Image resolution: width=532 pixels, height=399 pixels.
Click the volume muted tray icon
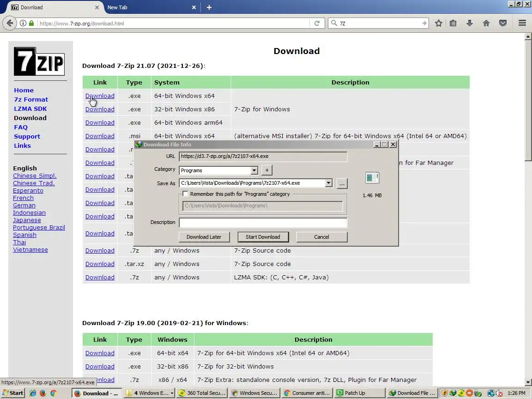[499, 393]
